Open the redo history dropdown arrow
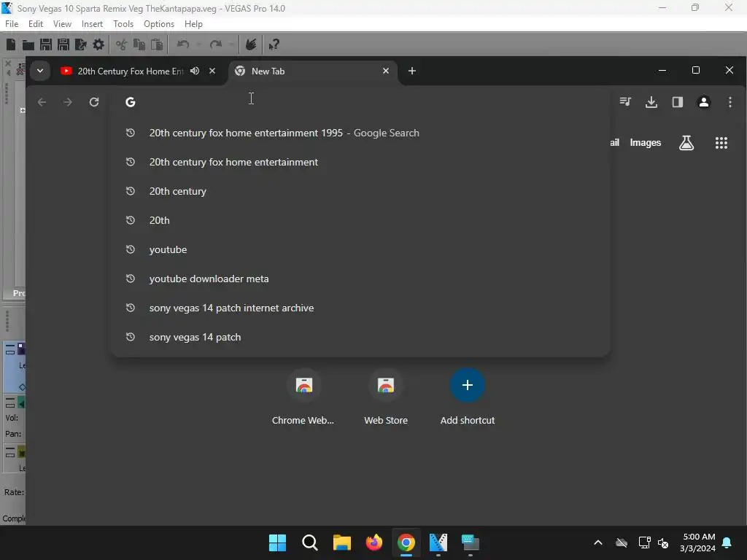Screen dimensions: 747x560 tap(231, 44)
